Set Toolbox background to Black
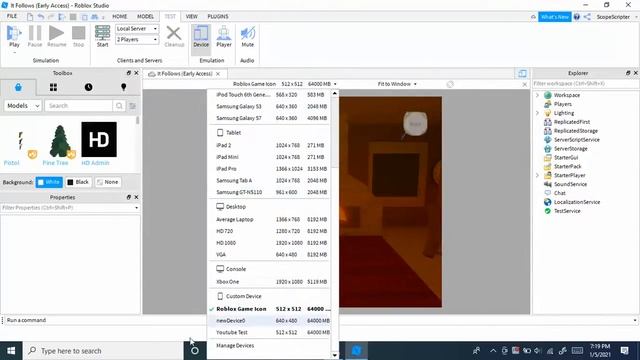640x360 pixels. (x=78, y=182)
